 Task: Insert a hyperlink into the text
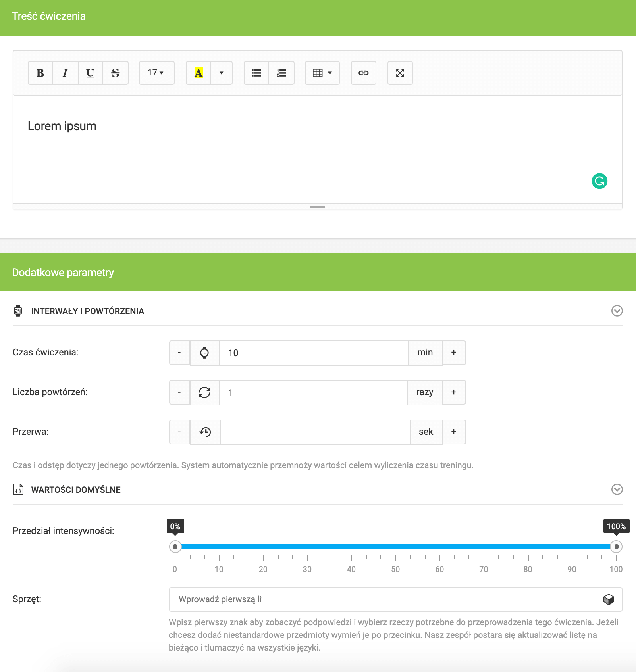pyautogui.click(x=363, y=73)
